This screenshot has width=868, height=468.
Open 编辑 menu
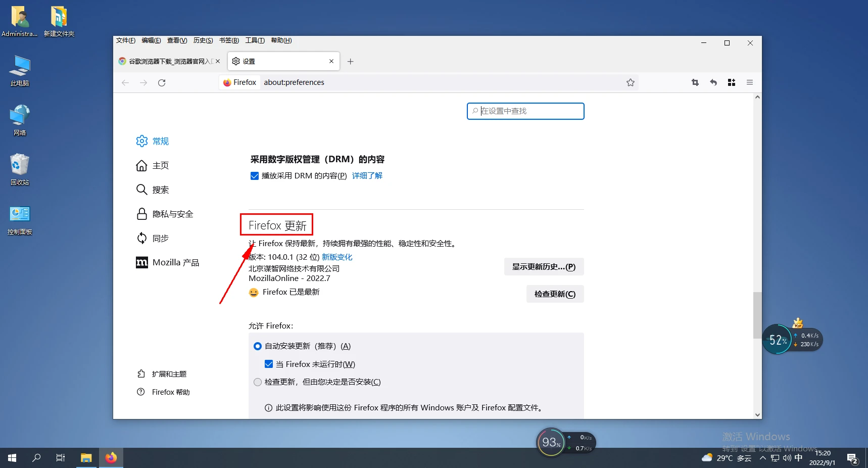click(151, 40)
